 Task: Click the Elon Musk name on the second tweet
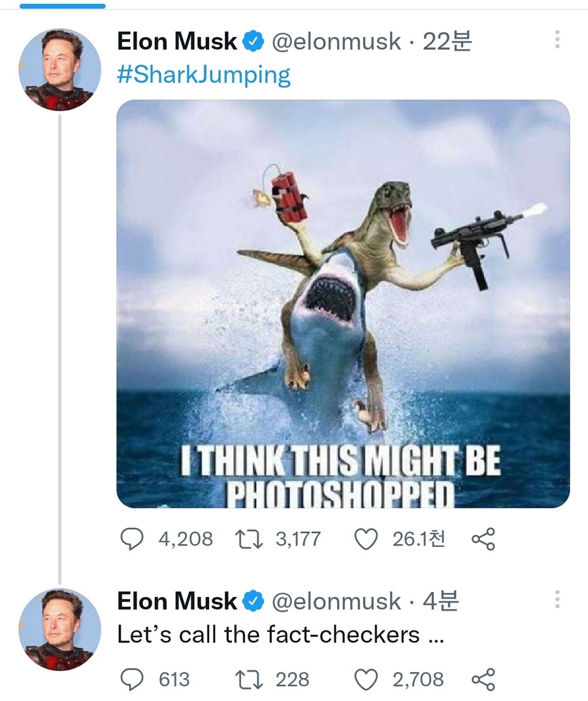(x=177, y=601)
